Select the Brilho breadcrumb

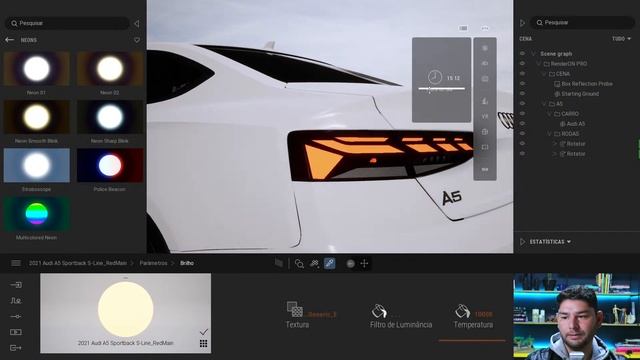click(x=187, y=263)
